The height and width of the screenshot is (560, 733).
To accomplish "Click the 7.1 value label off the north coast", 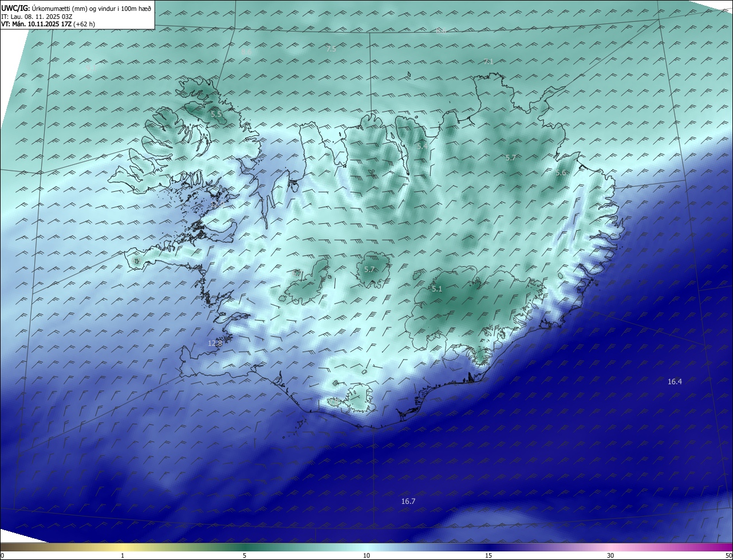I will point(488,61).
